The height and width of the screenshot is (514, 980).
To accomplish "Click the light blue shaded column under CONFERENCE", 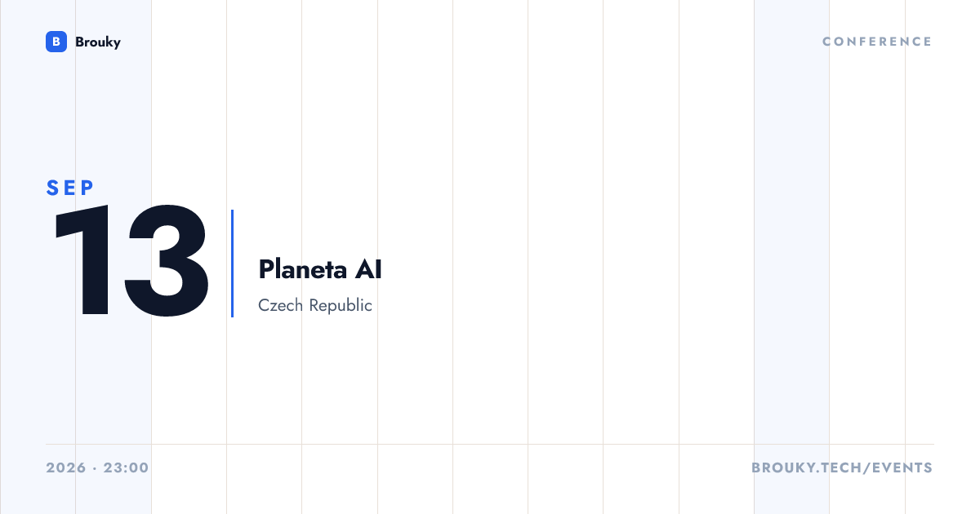I will tap(791, 257).
